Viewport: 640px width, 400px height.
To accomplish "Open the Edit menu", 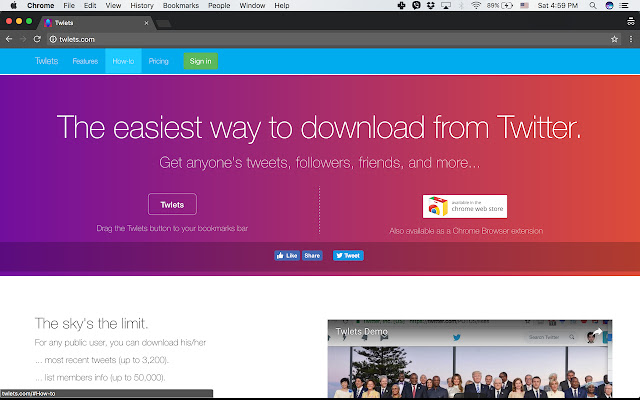I will [x=90, y=5].
